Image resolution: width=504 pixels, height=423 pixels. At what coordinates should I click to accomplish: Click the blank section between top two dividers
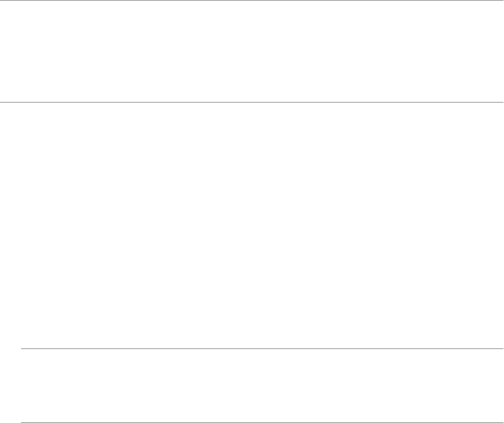[x=252, y=51]
